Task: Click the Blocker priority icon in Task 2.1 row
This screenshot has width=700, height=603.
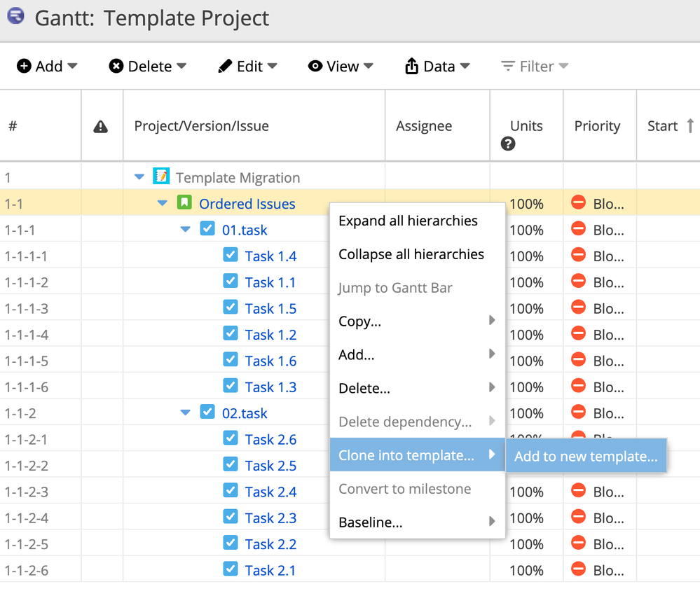Action: pos(578,569)
